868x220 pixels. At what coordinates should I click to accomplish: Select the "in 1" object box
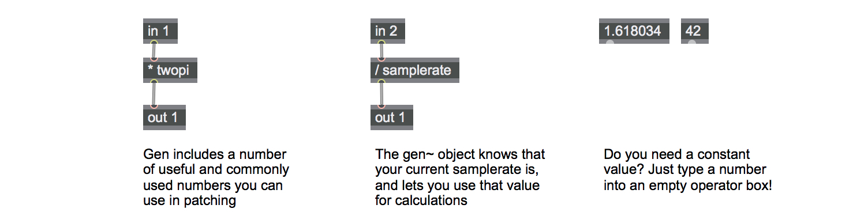(x=160, y=31)
